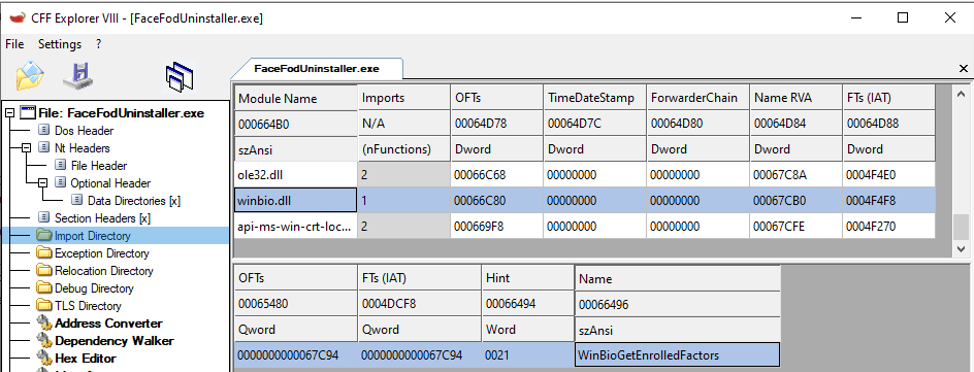974x372 pixels.
Task: Click the modules list vertical scrollbar thumb
Action: pyautogui.click(x=961, y=227)
